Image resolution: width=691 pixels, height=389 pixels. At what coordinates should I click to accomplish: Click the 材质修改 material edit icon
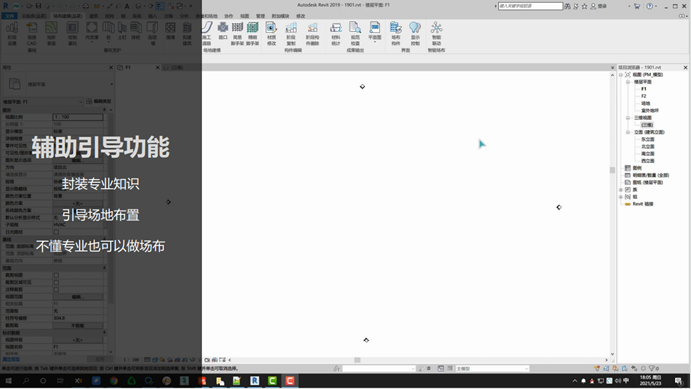(x=271, y=33)
